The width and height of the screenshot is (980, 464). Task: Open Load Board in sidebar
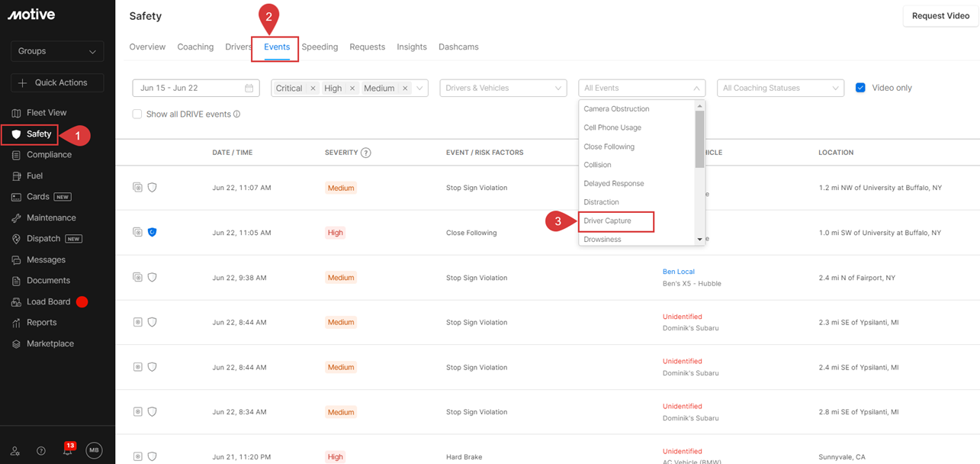point(48,302)
